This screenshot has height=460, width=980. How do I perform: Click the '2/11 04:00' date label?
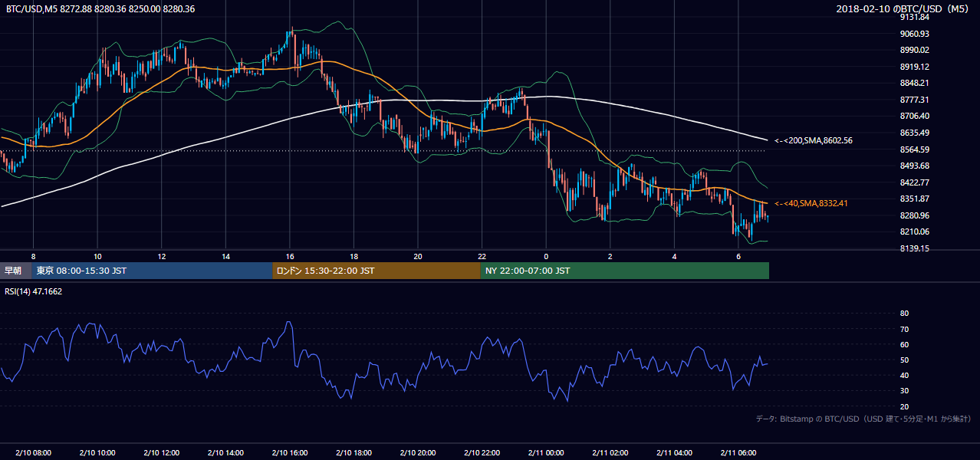[x=674, y=453]
